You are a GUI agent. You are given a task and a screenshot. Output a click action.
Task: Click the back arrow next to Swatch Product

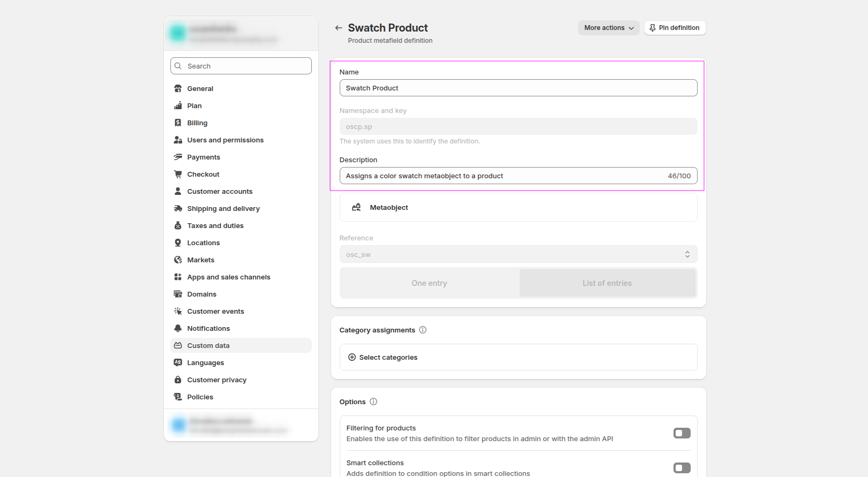(338, 28)
